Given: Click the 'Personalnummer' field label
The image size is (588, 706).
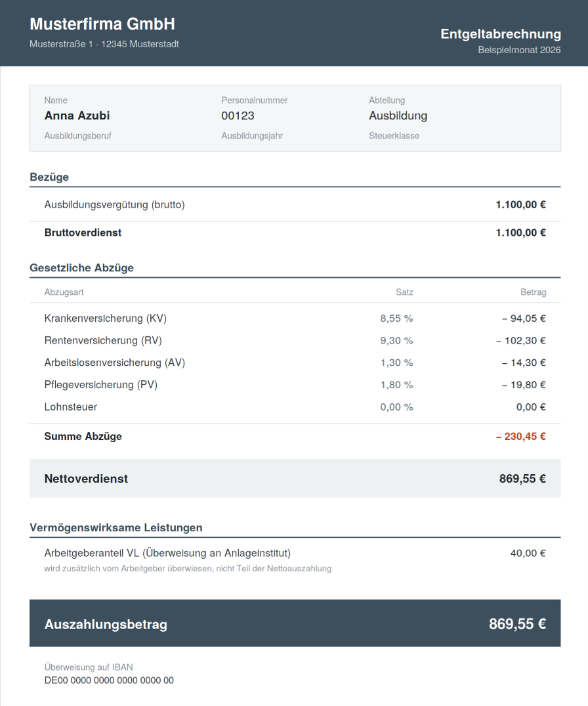Looking at the screenshot, I should (x=255, y=100).
